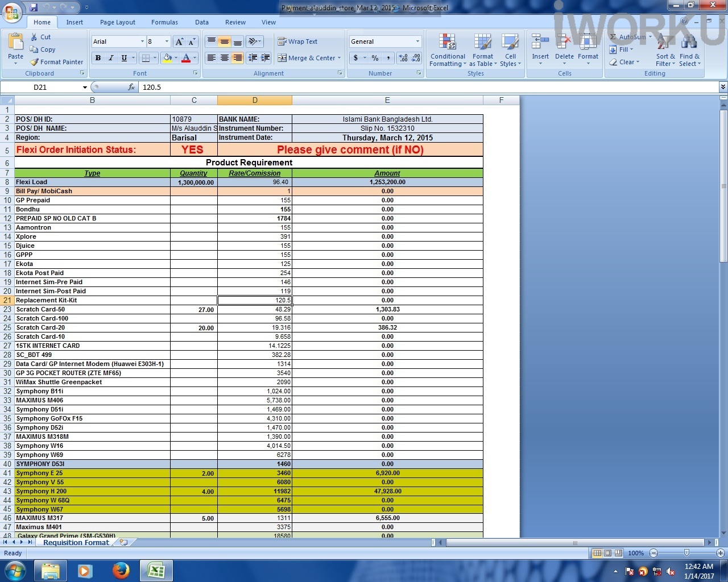Toggle Italic formatting
This screenshot has width=728, height=582.
[x=111, y=58]
